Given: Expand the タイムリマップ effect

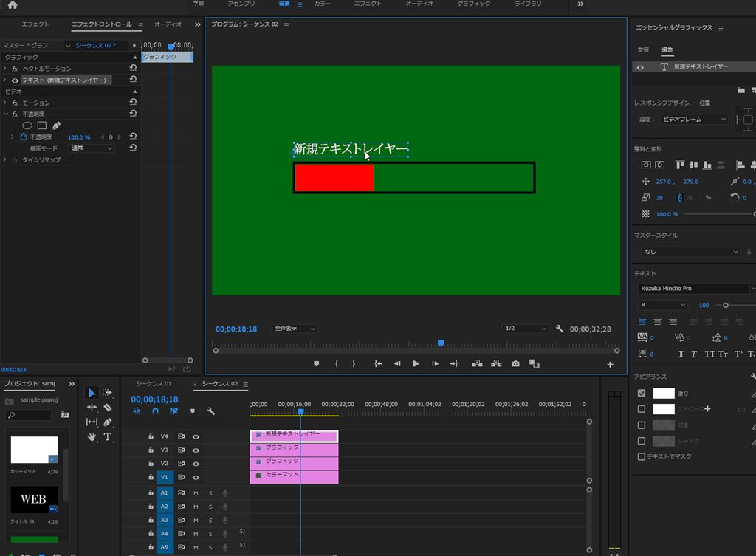Looking at the screenshot, I should tap(5, 159).
